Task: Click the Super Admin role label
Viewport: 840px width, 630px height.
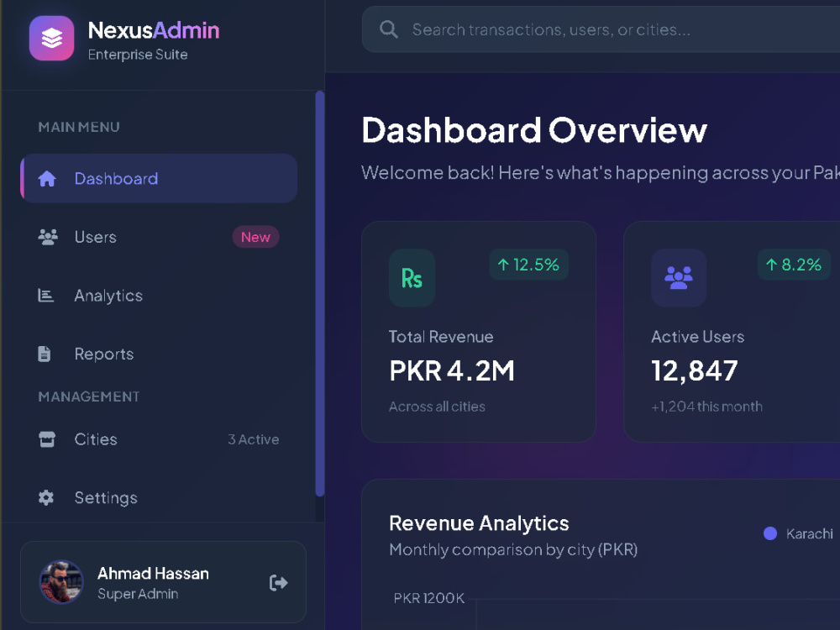Action: click(x=138, y=594)
